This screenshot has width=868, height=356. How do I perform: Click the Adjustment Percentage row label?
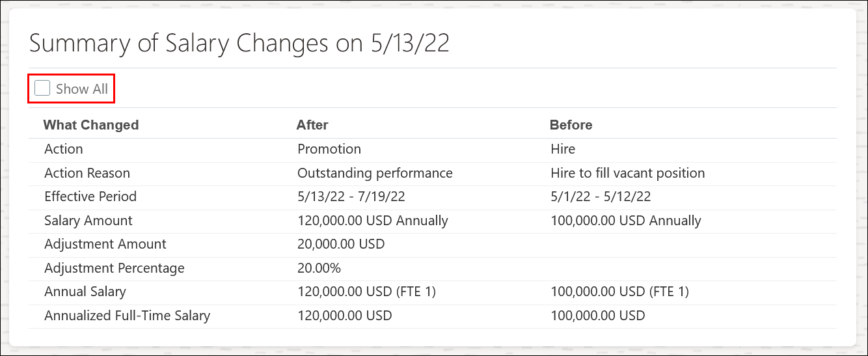(x=115, y=268)
